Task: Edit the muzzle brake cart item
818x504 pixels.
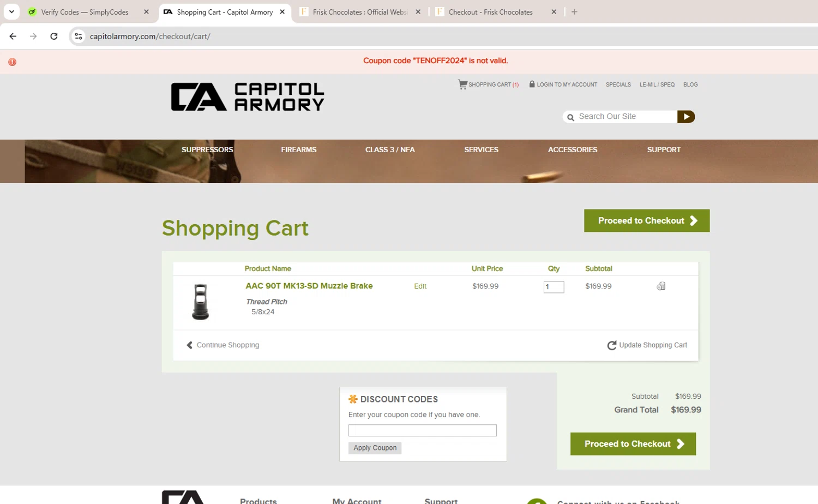Action: pyautogui.click(x=420, y=286)
